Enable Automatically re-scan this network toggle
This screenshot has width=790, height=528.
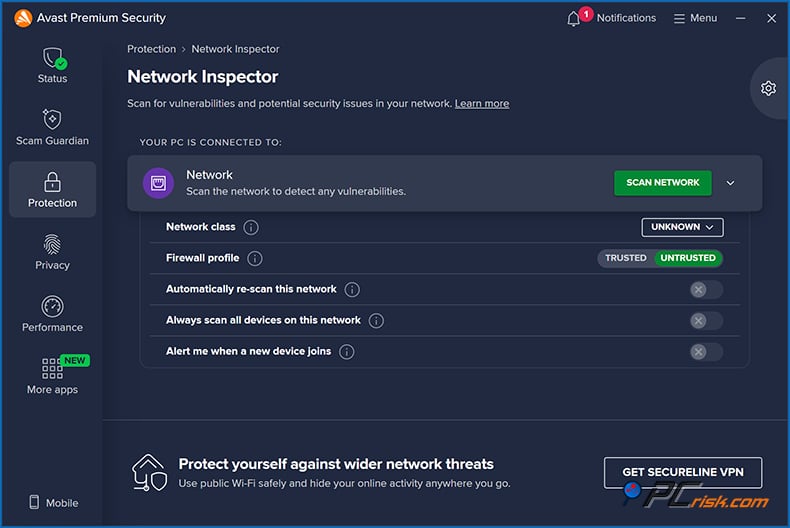point(705,290)
